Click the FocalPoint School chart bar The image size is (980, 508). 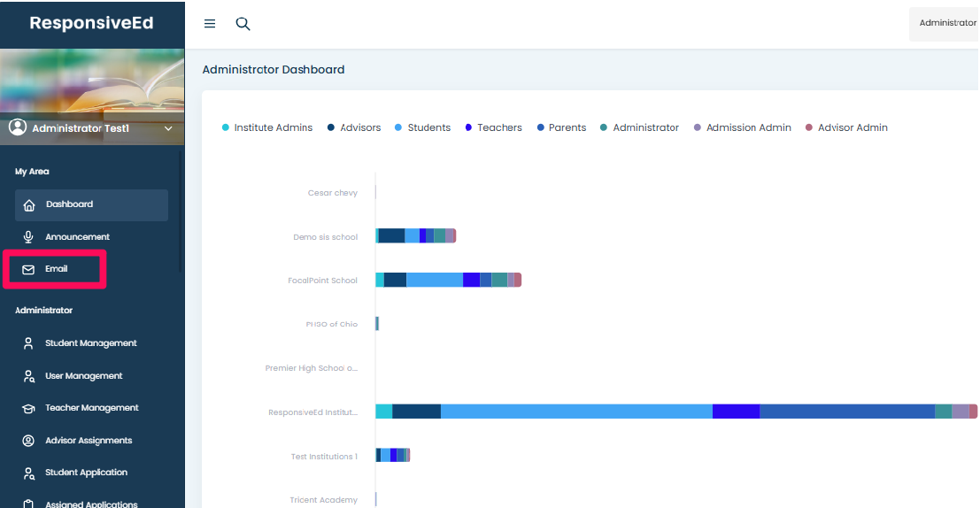point(448,280)
